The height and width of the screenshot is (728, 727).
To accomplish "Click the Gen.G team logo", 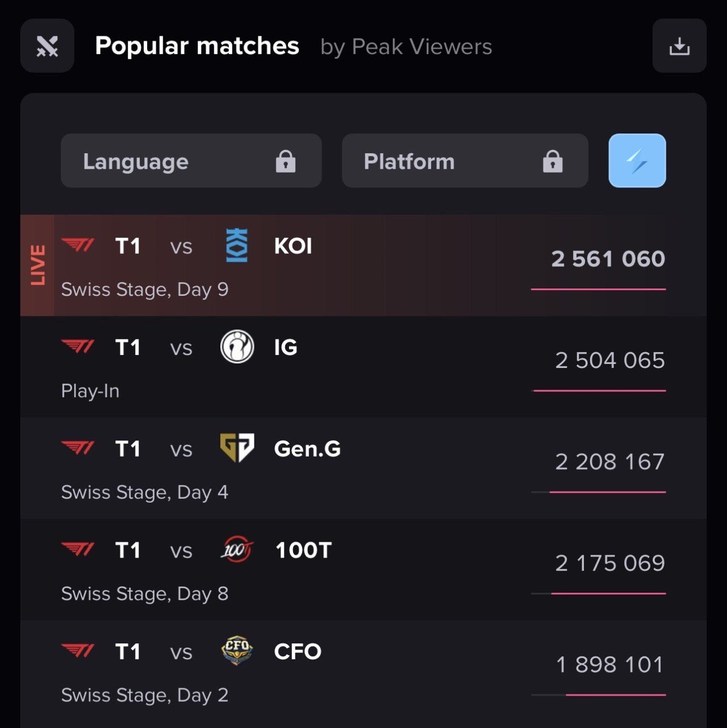I will [x=237, y=448].
